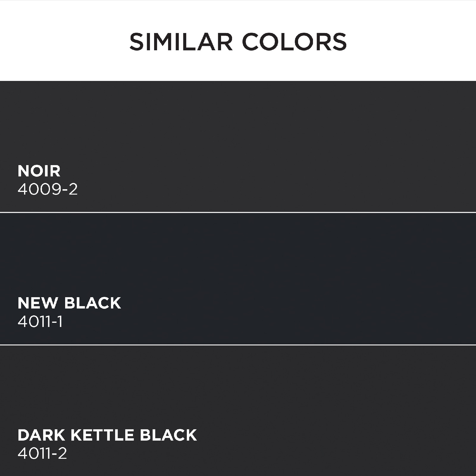Click the color code 4009-2
476x476 pixels.
(48, 189)
